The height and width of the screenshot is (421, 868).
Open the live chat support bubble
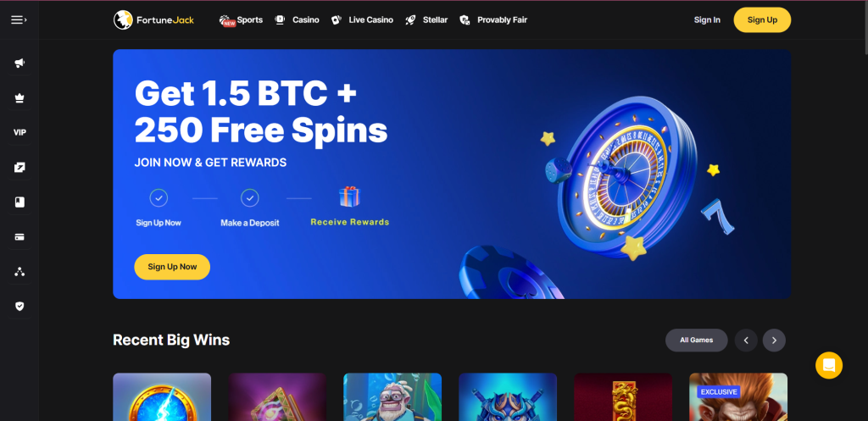829,365
